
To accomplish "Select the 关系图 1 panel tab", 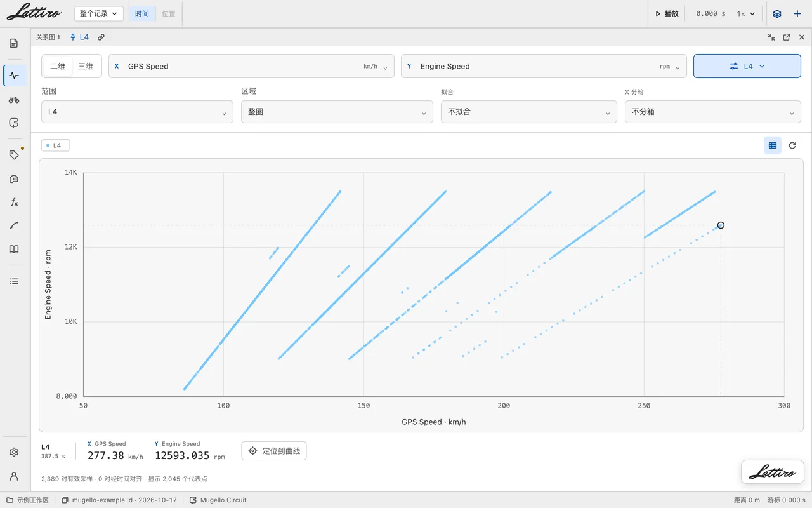I will pos(48,37).
